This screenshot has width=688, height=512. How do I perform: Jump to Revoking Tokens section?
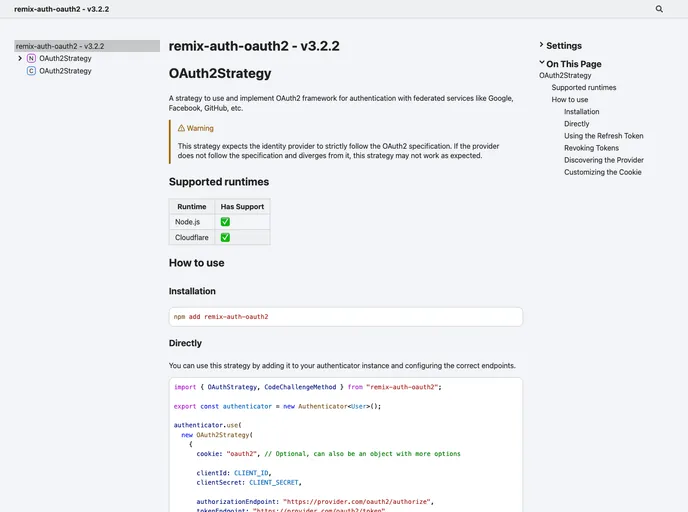point(591,148)
